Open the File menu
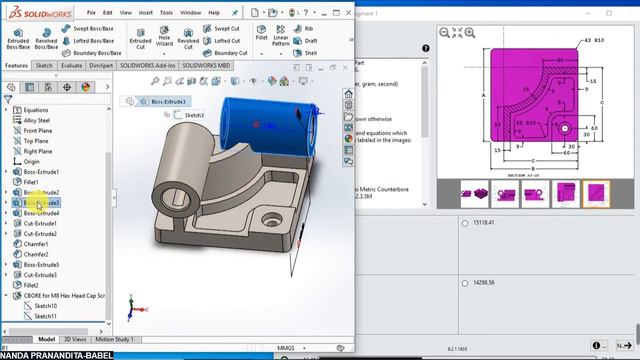This screenshot has width=640, height=360. click(91, 13)
